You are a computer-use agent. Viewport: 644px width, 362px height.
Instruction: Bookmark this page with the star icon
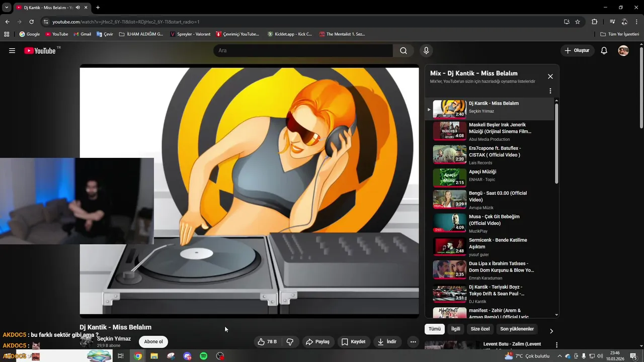[x=578, y=22]
